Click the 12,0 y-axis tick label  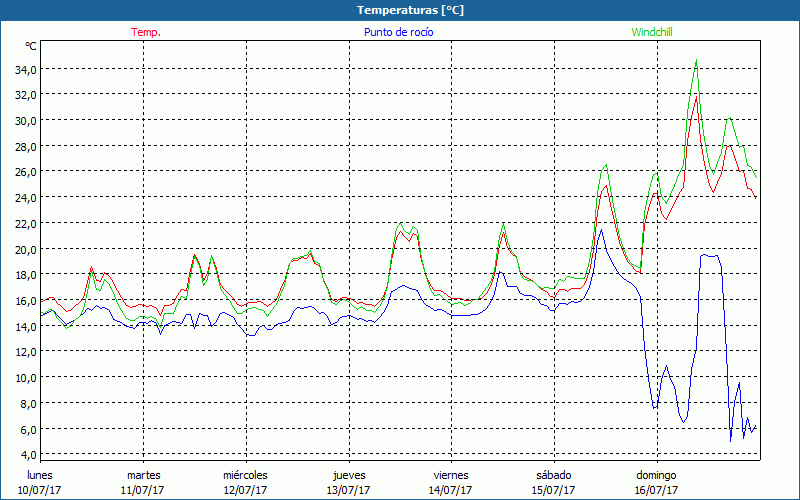coord(24,352)
